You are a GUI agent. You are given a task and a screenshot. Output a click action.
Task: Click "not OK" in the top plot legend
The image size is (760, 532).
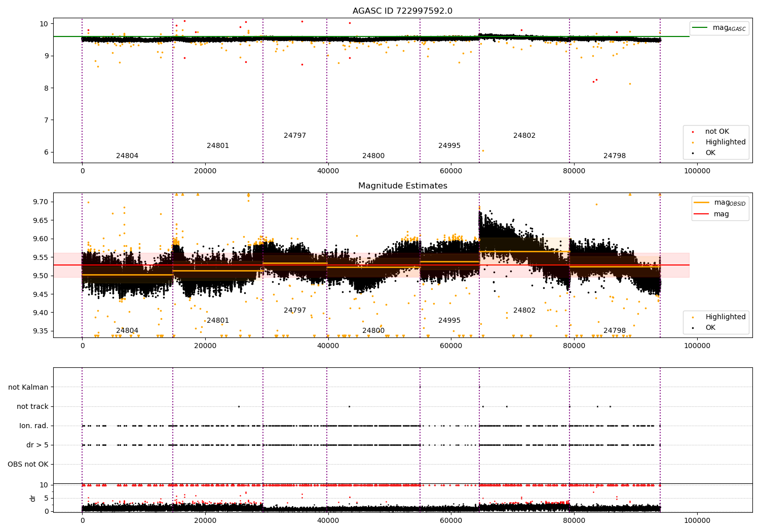(716, 132)
